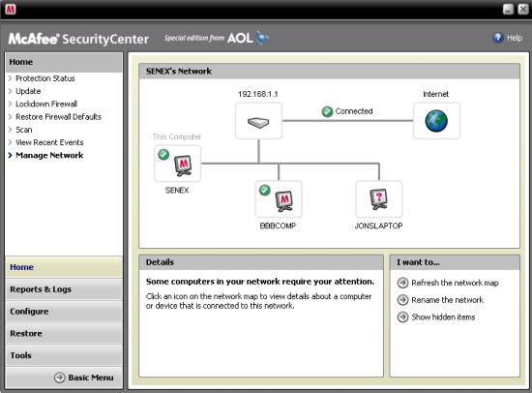Click the BBBCOMP computer icon
The image size is (532, 393).
point(279,199)
